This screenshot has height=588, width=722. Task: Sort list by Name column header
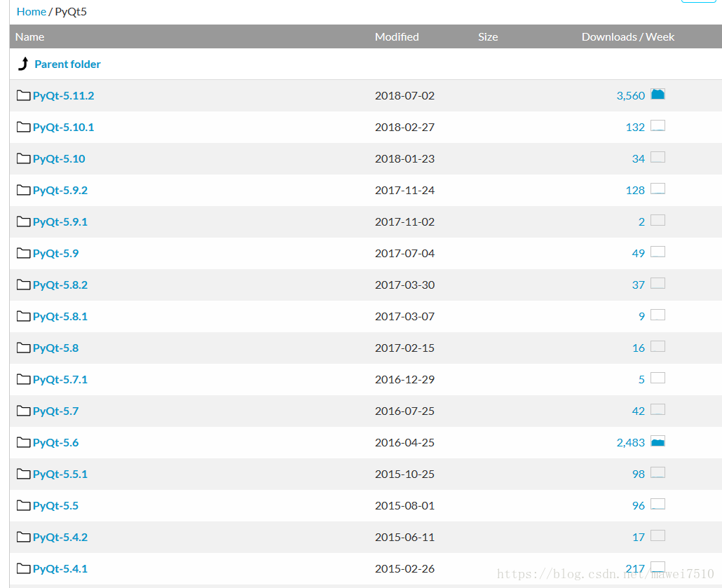coord(29,37)
